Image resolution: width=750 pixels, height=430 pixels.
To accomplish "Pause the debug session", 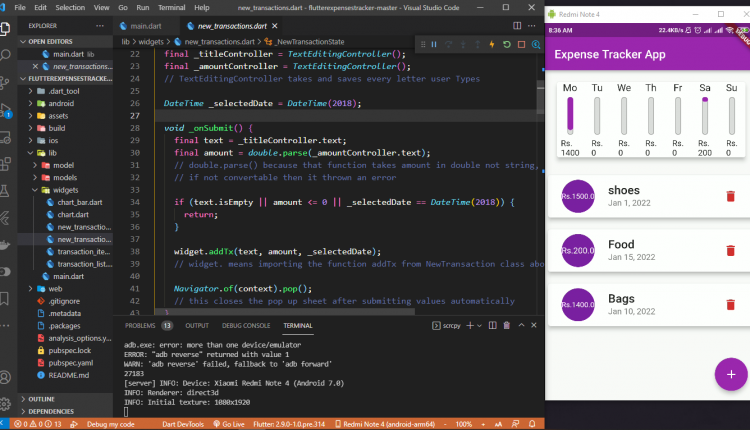I will point(434,44).
